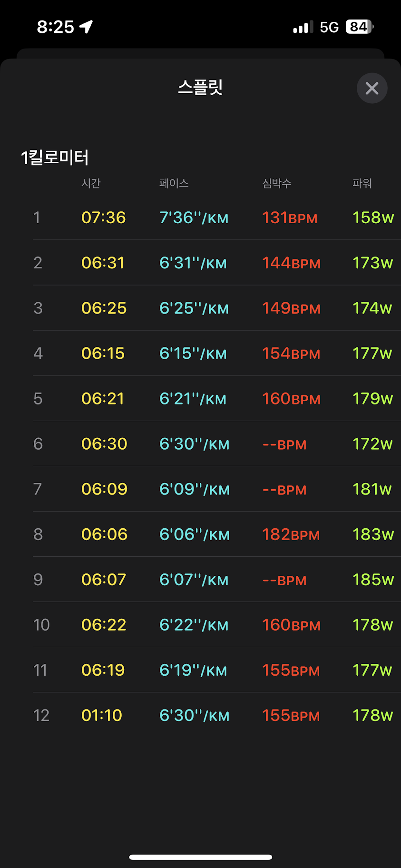Select split 4 power 177W
This screenshot has width=401, height=868.
(372, 353)
